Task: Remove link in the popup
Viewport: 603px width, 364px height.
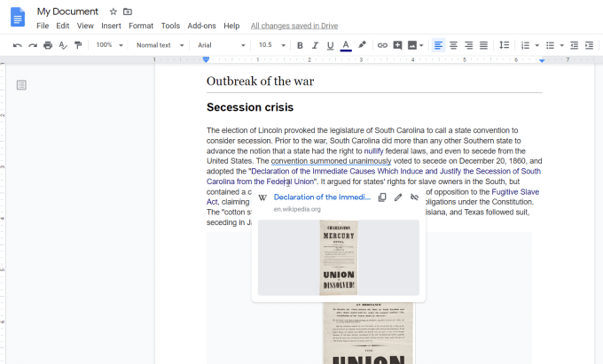Action: click(414, 197)
